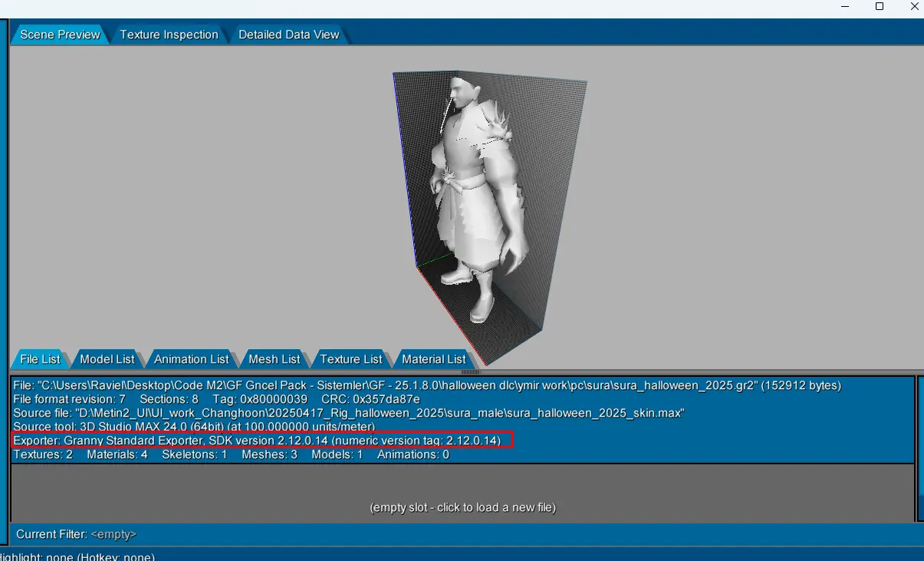The width and height of the screenshot is (924, 561).
Task: Switch to the Animation List tab
Action: tap(191, 359)
